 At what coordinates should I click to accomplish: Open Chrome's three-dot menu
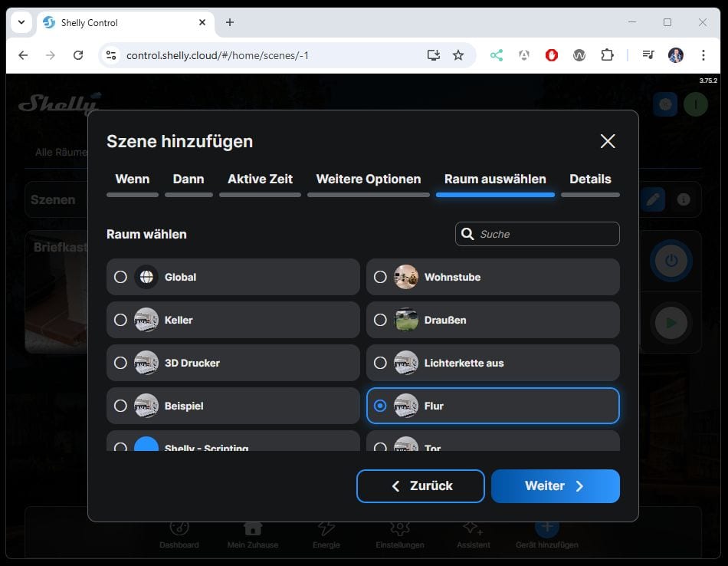tap(703, 55)
